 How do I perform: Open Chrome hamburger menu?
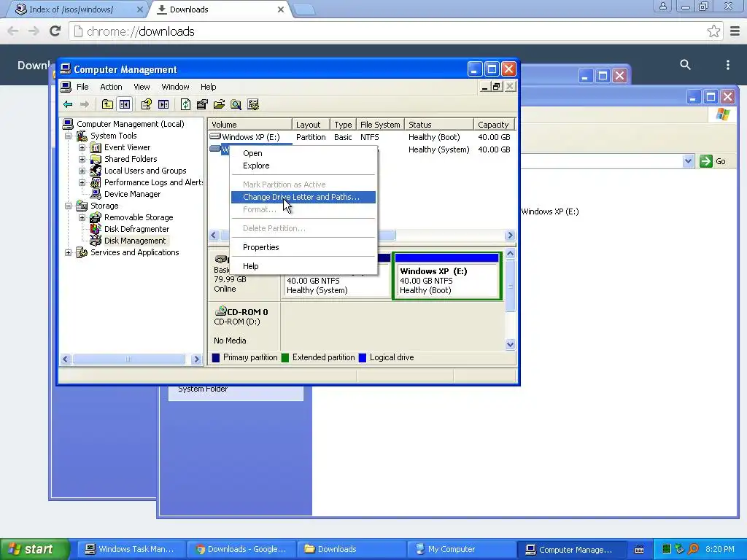pos(735,31)
